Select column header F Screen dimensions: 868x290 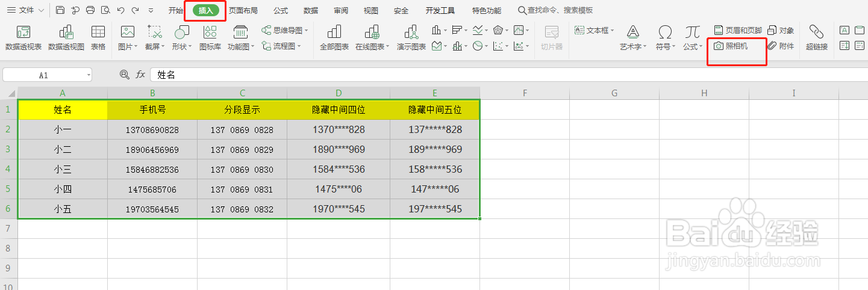click(x=525, y=93)
